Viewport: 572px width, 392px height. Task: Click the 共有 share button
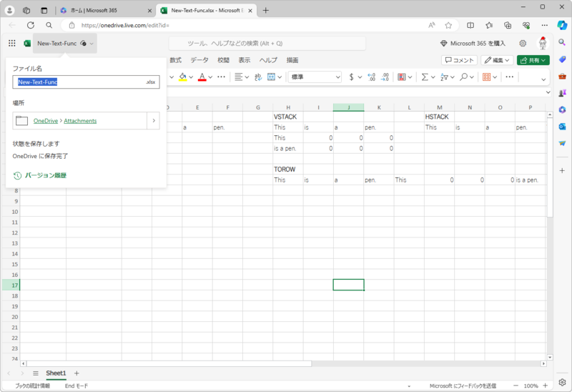tap(533, 60)
